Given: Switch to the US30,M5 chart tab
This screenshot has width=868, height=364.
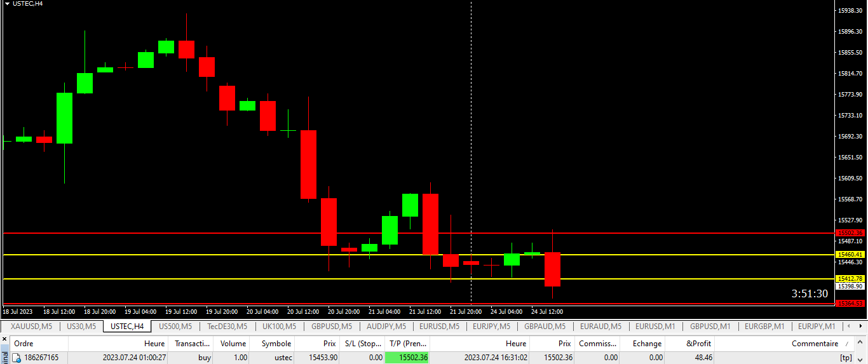Looking at the screenshot, I should click(x=81, y=327).
